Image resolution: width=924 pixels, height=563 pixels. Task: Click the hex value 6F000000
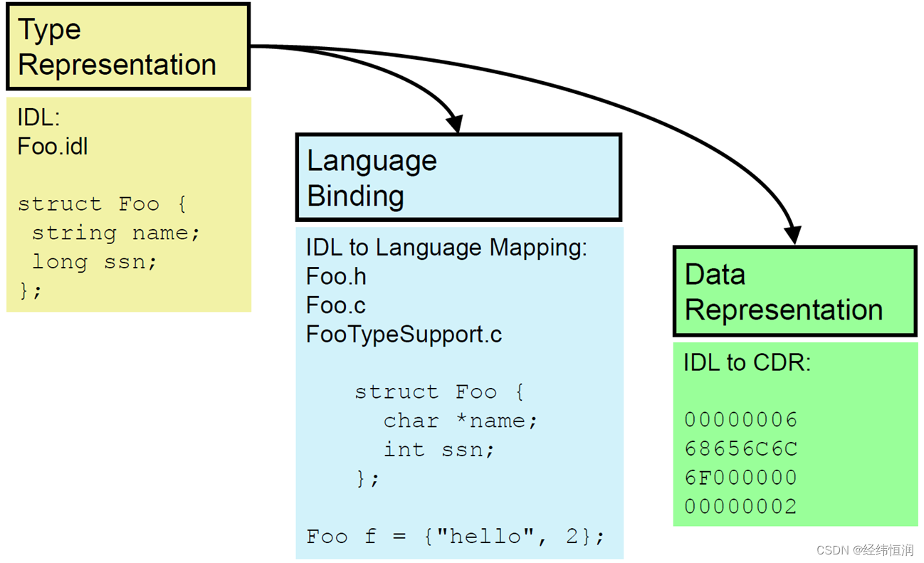click(740, 478)
